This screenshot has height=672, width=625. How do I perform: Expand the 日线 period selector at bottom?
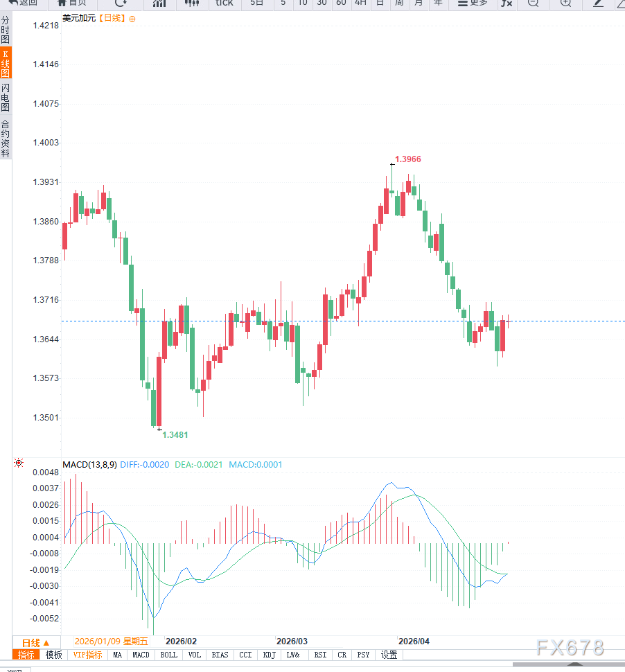coord(36,642)
